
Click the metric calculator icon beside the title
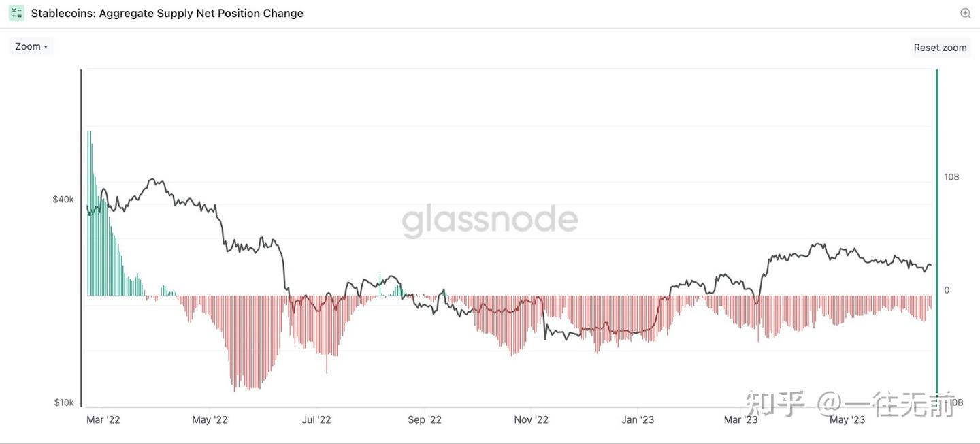17,13
